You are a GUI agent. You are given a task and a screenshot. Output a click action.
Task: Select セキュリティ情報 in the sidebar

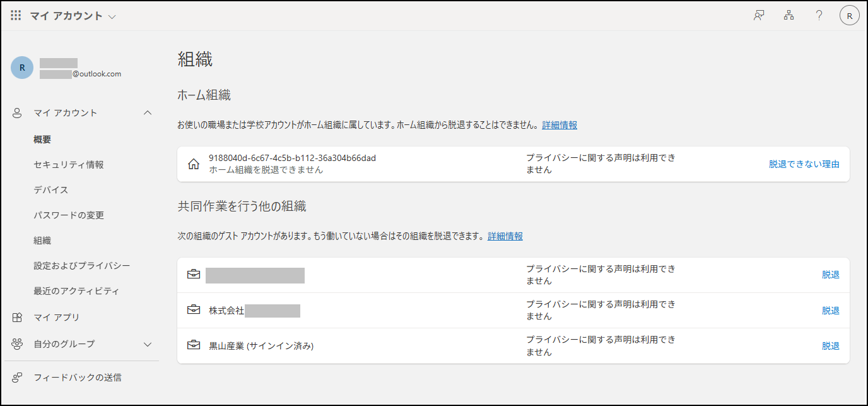(69, 165)
